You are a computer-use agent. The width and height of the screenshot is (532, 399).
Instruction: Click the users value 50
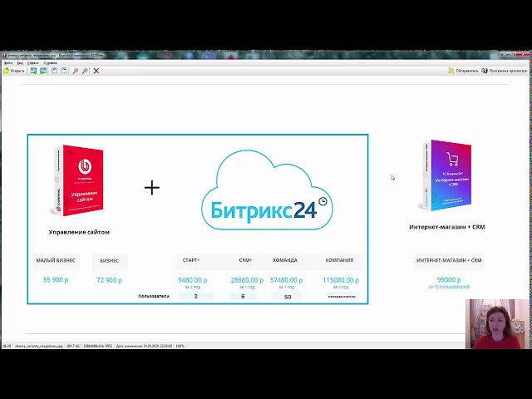click(x=288, y=297)
